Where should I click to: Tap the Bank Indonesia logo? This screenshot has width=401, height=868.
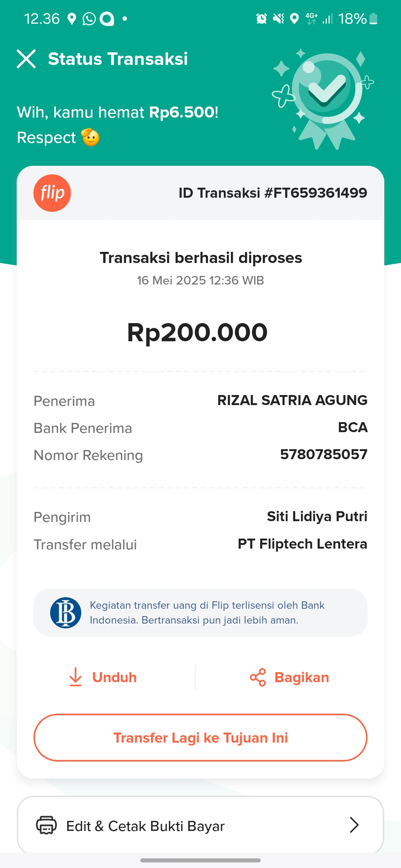pos(66,613)
